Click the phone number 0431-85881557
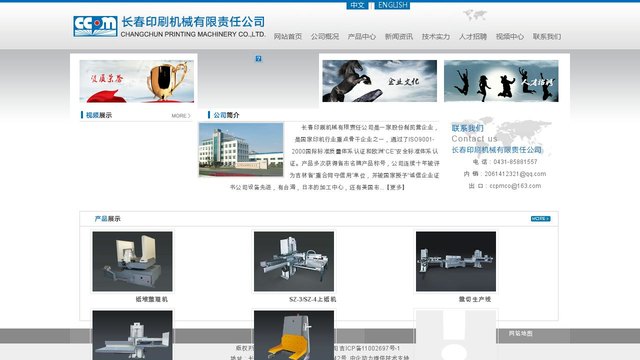 (515, 162)
